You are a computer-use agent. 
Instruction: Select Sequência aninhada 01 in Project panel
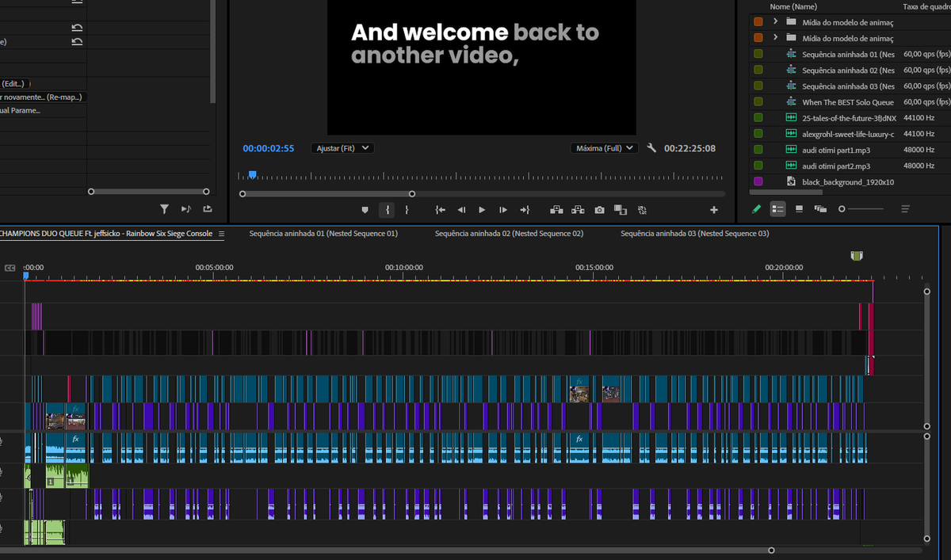(x=848, y=54)
